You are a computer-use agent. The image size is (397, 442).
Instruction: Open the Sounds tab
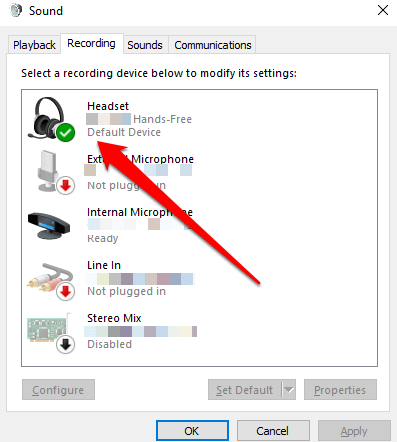pyautogui.click(x=145, y=45)
